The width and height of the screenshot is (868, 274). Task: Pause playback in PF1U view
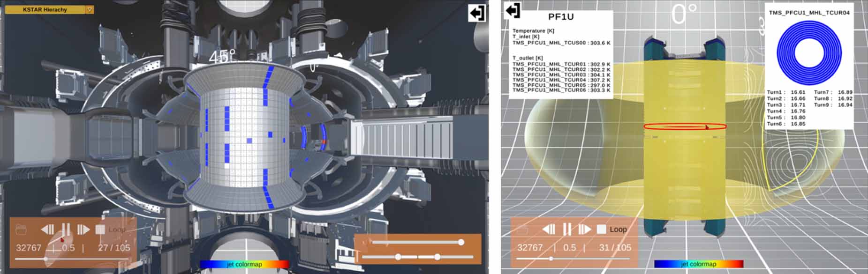tap(567, 229)
